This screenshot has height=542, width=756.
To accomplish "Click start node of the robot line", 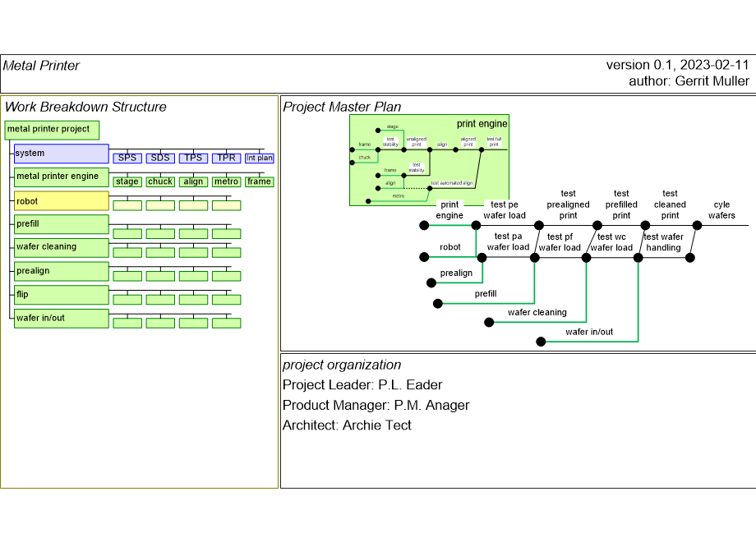I will click(424, 257).
